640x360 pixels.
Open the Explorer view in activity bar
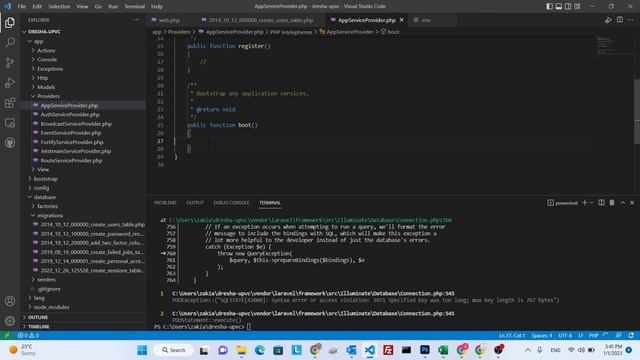(10, 23)
